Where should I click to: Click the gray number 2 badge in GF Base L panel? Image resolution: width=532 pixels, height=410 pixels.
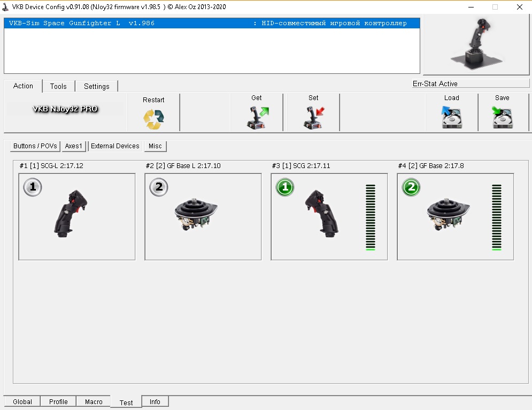coord(159,187)
